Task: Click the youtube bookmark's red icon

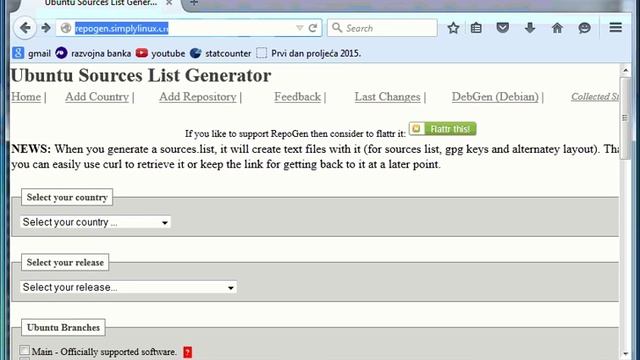Action: (142, 53)
